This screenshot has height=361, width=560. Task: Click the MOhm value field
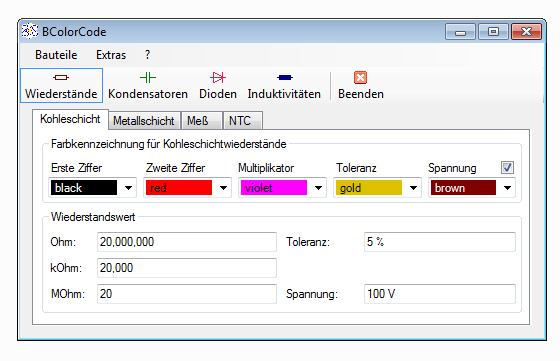point(187,294)
